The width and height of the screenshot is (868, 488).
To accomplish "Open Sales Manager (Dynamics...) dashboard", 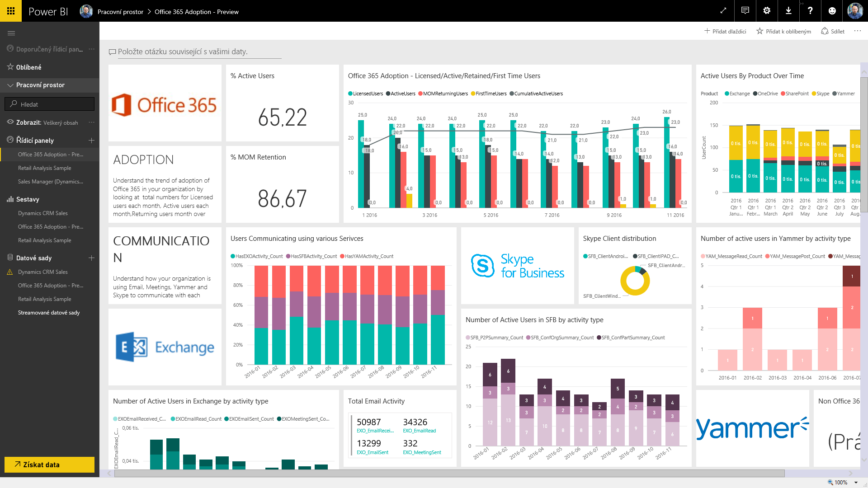I will 50,182.
